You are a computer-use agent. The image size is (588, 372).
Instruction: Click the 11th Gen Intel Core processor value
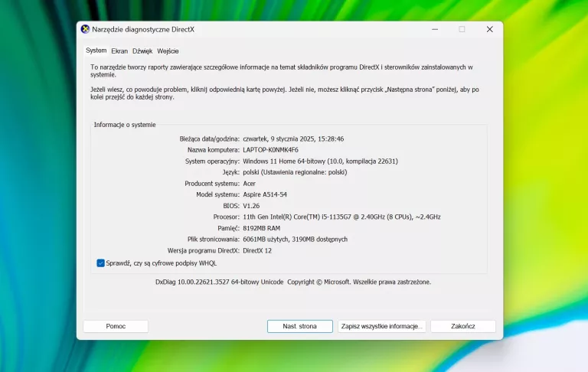341,217
